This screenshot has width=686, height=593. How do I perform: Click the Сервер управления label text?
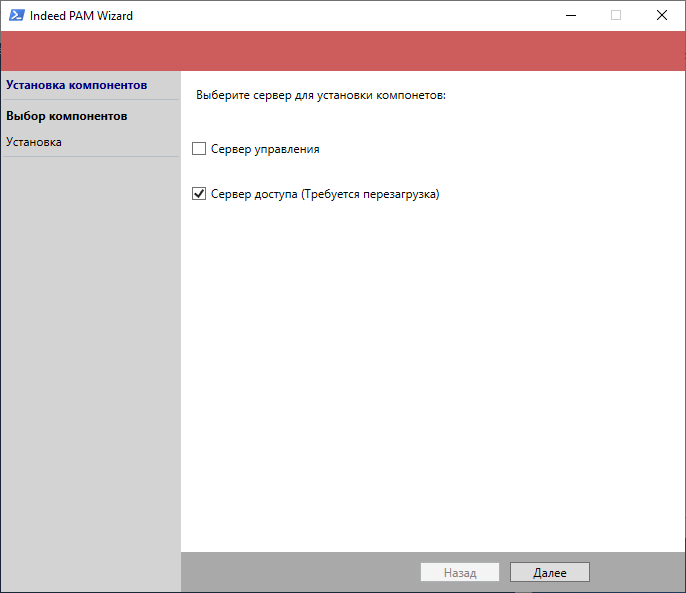tap(265, 149)
